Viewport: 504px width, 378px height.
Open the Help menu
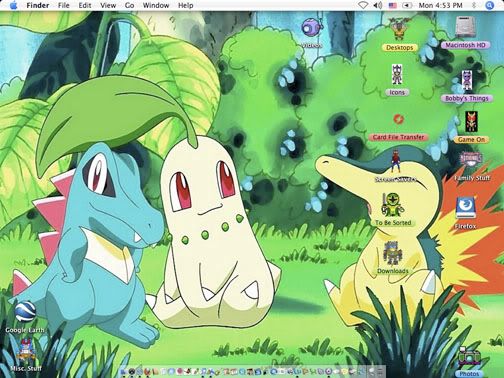coord(185,5)
